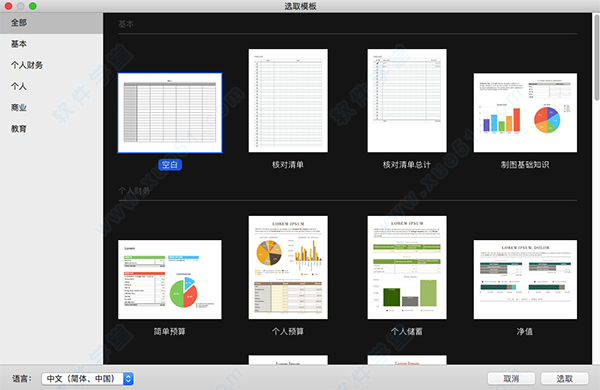The image size is (600, 390).
Task: Select the 空白 blank template thumbnail
Action: point(170,113)
